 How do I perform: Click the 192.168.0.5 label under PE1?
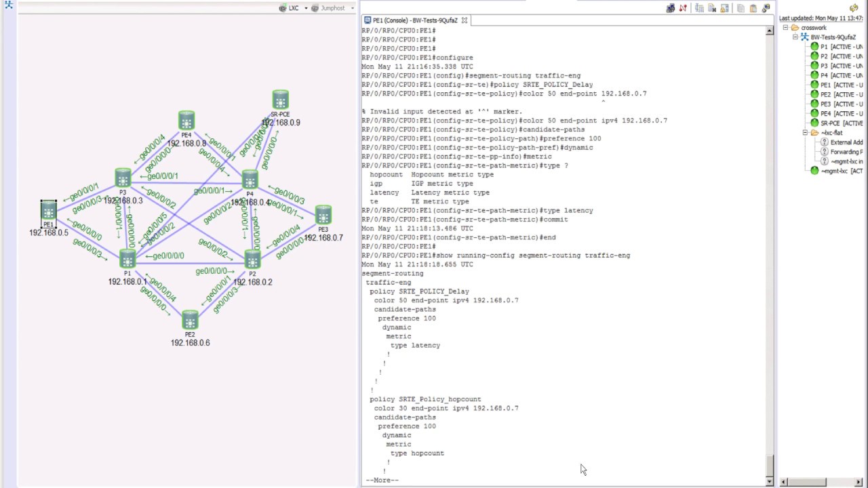tap(49, 232)
